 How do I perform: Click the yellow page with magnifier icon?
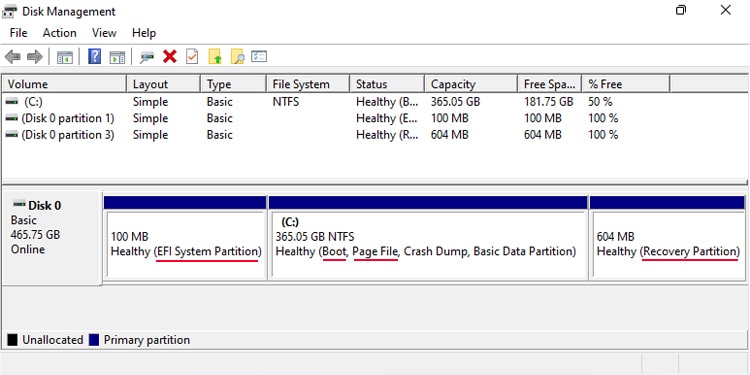tap(238, 56)
